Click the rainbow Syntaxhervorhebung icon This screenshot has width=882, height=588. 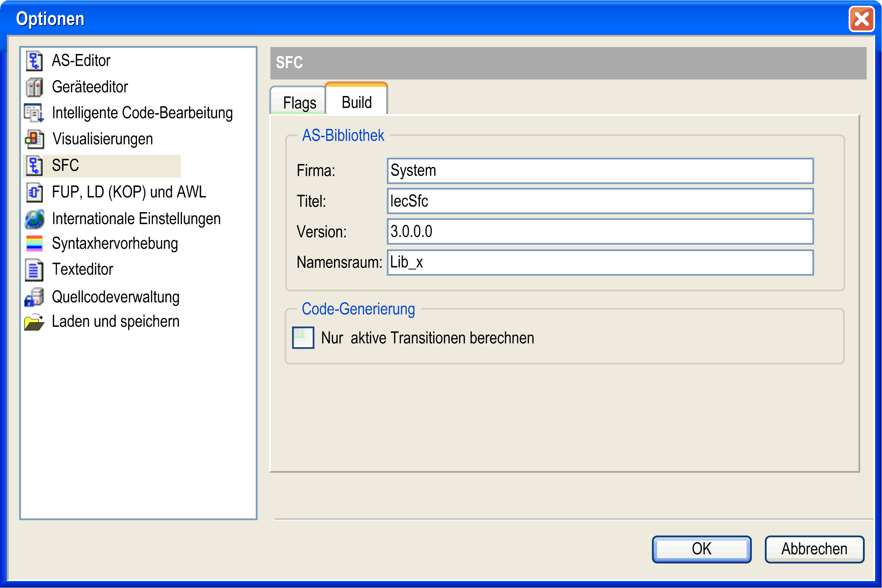pos(34,244)
